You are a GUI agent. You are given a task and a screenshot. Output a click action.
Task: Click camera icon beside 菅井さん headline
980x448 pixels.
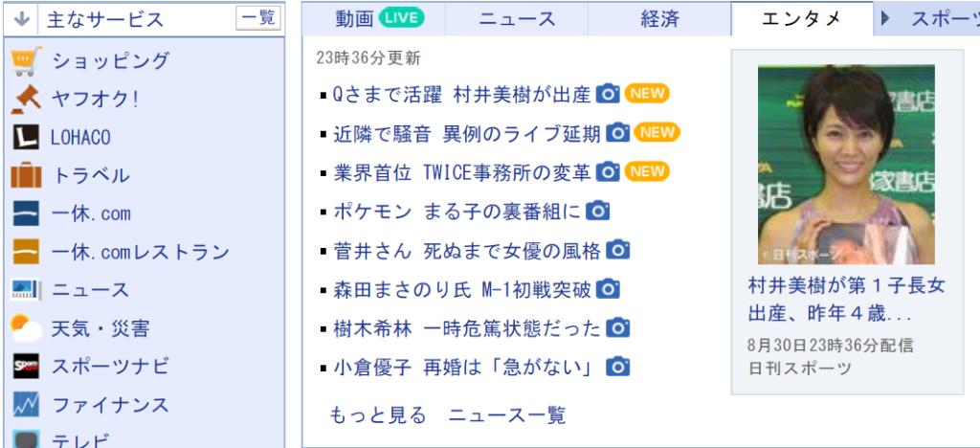pyautogui.click(x=618, y=250)
